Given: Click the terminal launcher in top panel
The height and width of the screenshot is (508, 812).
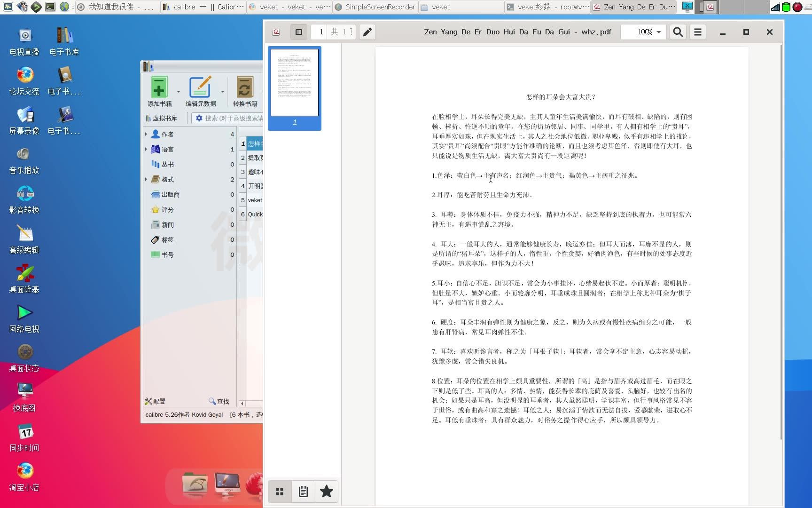Looking at the screenshot, I should 50,7.
